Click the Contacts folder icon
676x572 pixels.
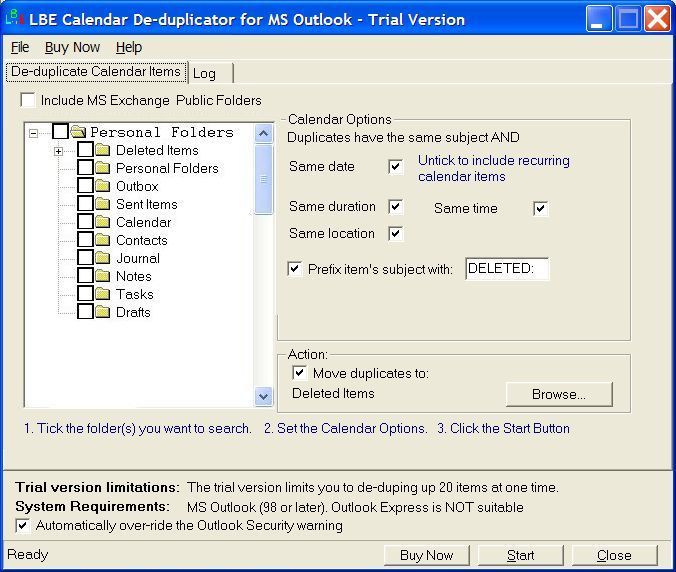[103, 240]
